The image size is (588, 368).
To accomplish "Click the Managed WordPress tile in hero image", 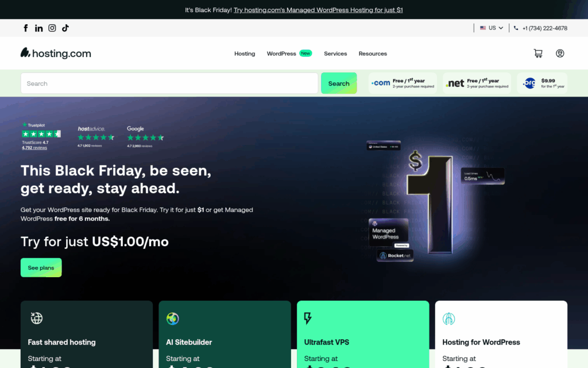I will (x=389, y=231).
